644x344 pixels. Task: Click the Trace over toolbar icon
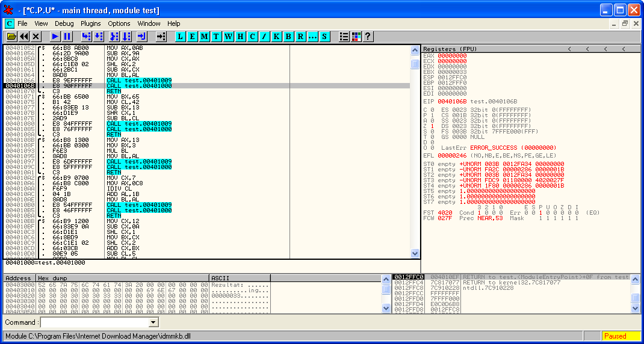coord(126,37)
